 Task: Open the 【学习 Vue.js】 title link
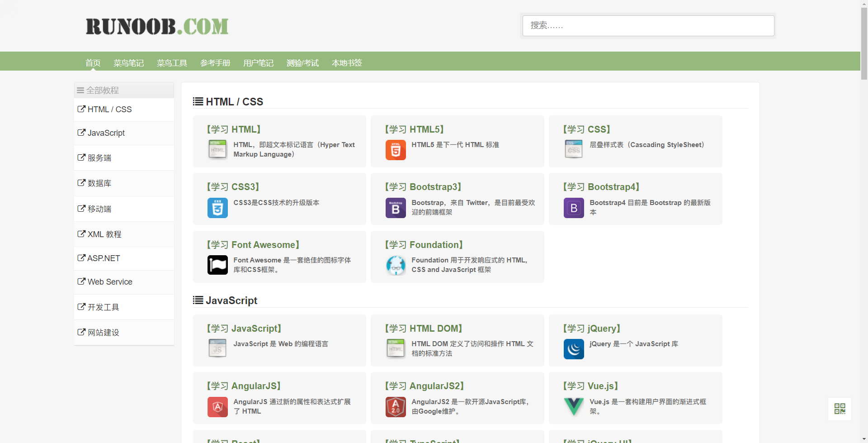tap(590, 386)
